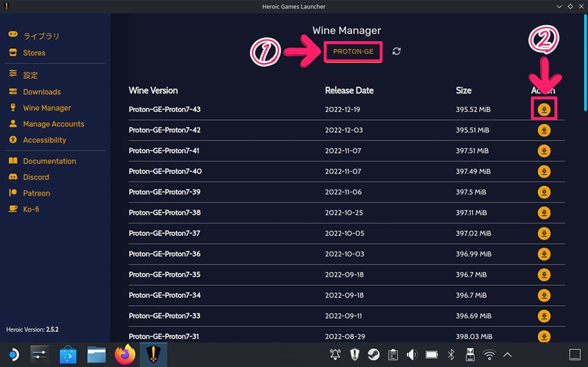Open the Patreon link
The image size is (588, 367).
(x=29, y=193)
